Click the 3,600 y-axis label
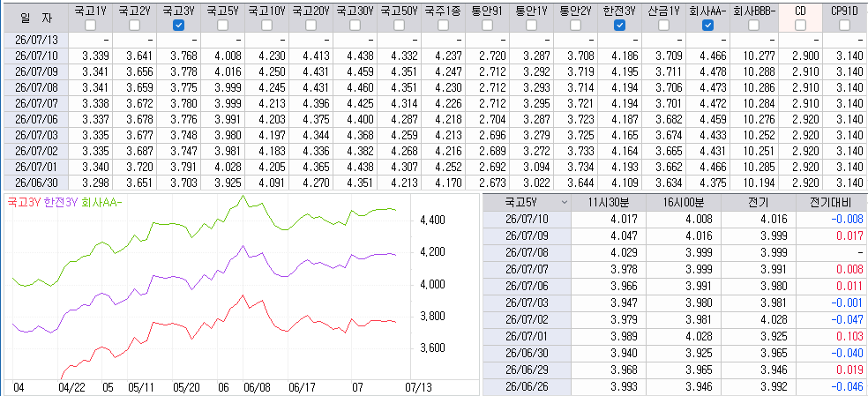 coord(433,347)
